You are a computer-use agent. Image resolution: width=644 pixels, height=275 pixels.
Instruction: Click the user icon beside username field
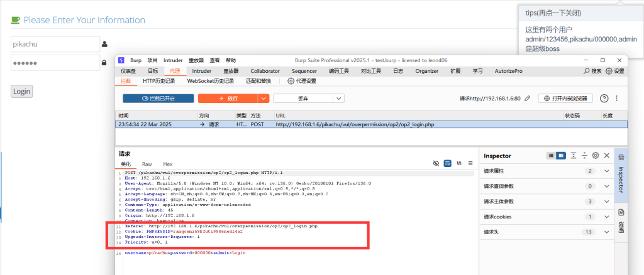[104, 44]
